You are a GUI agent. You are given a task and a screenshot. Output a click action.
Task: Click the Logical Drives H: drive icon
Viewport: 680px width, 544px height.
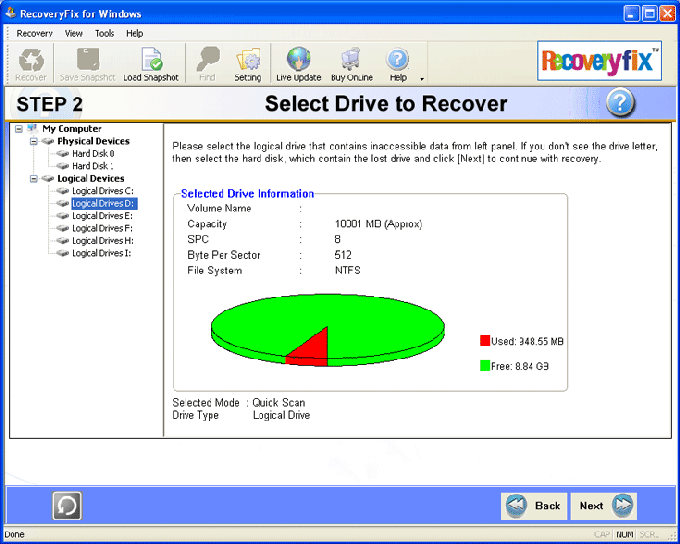(63, 241)
